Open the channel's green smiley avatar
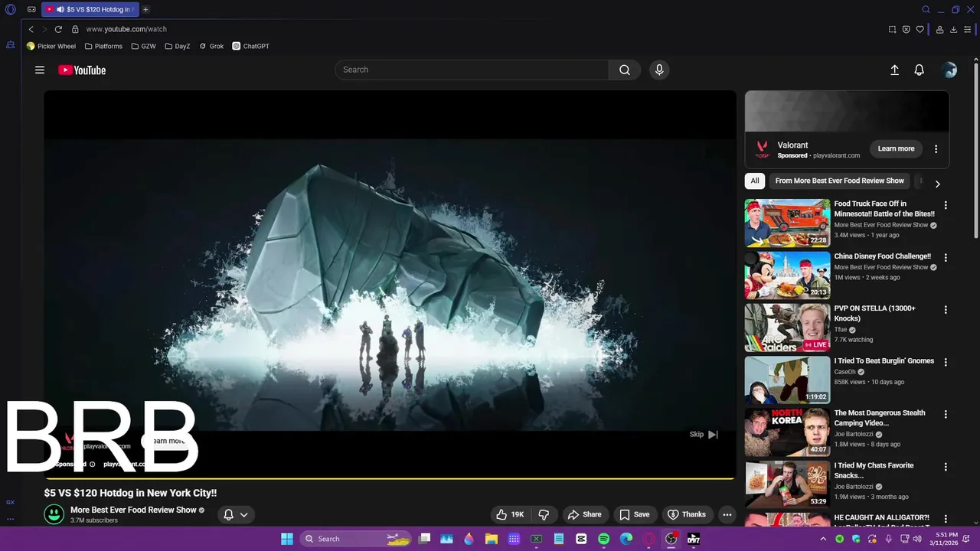The image size is (980, 551). pyautogui.click(x=54, y=514)
